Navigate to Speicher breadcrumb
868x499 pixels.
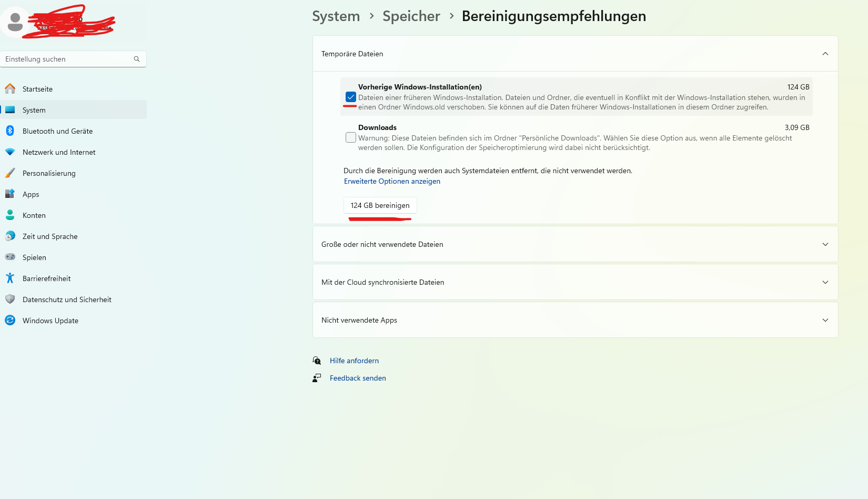click(x=411, y=16)
